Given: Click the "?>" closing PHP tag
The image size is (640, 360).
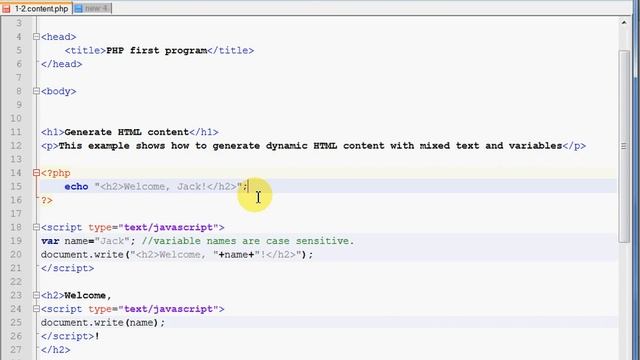Looking at the screenshot, I should coord(47,200).
